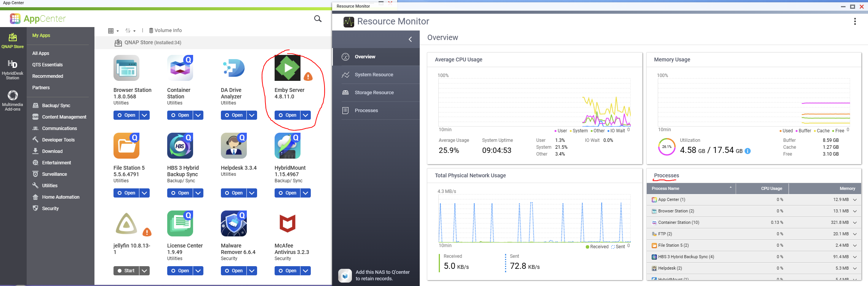Open the Multimedia Add-ons sidebar icon
This screenshot has height=286, width=868.
pyautogui.click(x=13, y=100)
